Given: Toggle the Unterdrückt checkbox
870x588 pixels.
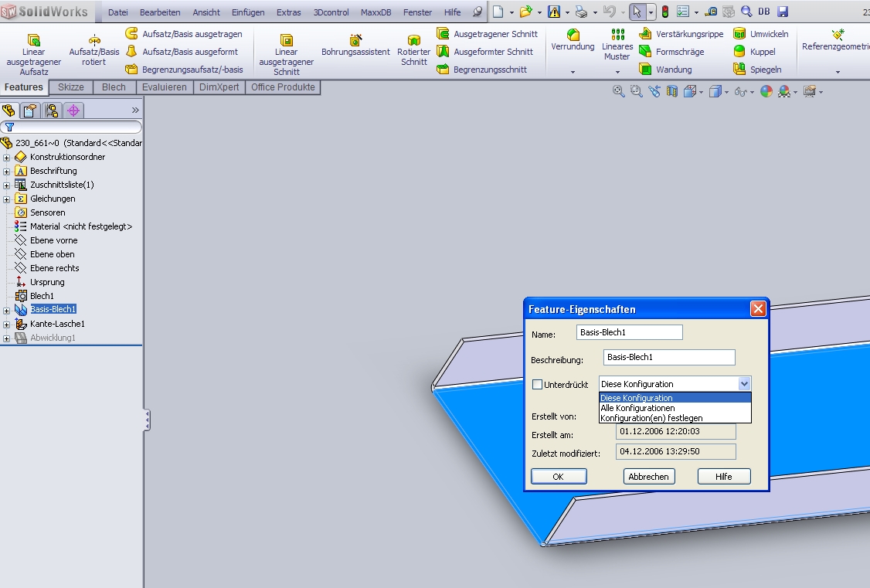Looking at the screenshot, I should click(x=537, y=385).
